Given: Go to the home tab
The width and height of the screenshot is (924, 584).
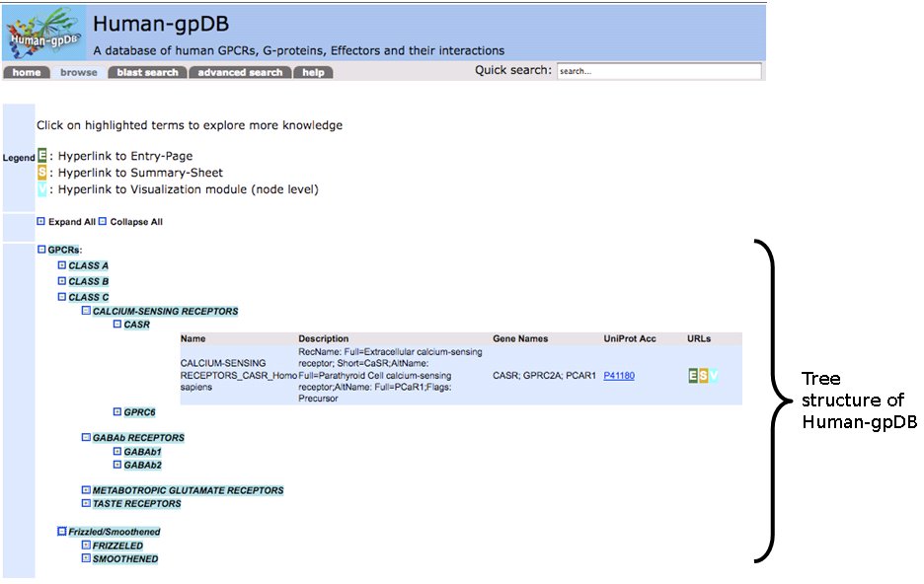Looking at the screenshot, I should pyautogui.click(x=27, y=72).
